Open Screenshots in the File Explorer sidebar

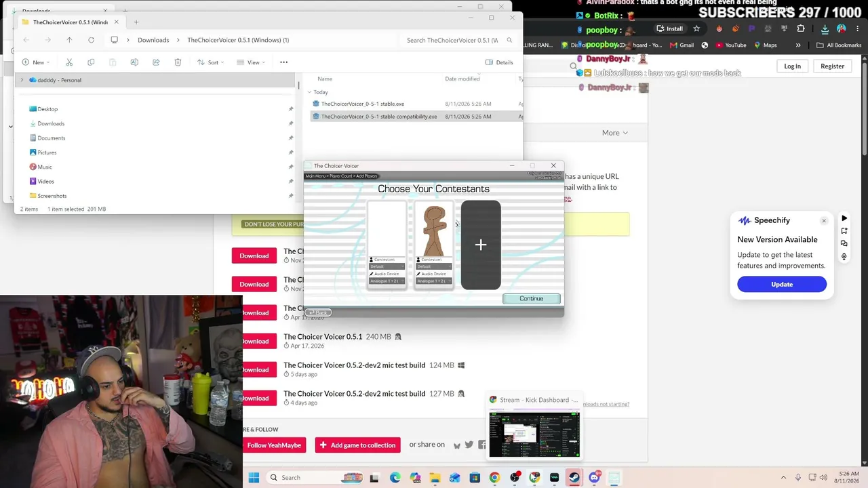point(52,196)
